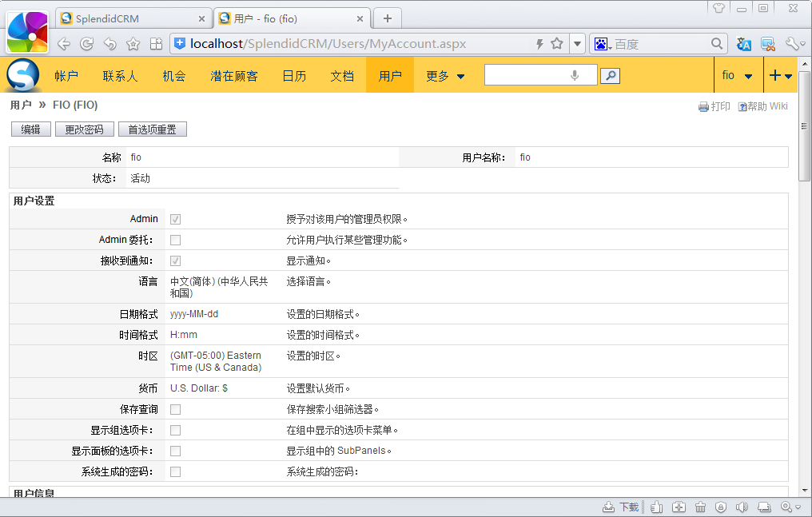Screen dimensions: 812x517
Task: Click the 首选项重置 button
Action: point(152,129)
